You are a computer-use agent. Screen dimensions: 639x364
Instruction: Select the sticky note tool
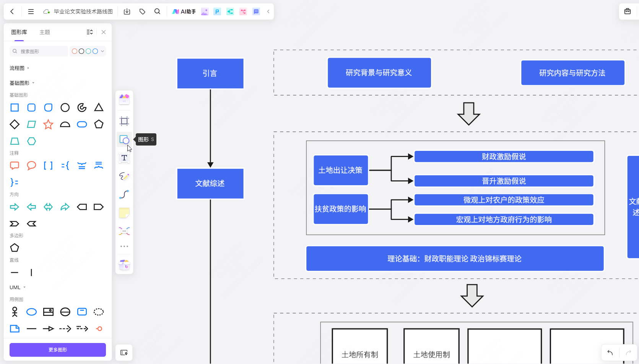click(x=124, y=213)
